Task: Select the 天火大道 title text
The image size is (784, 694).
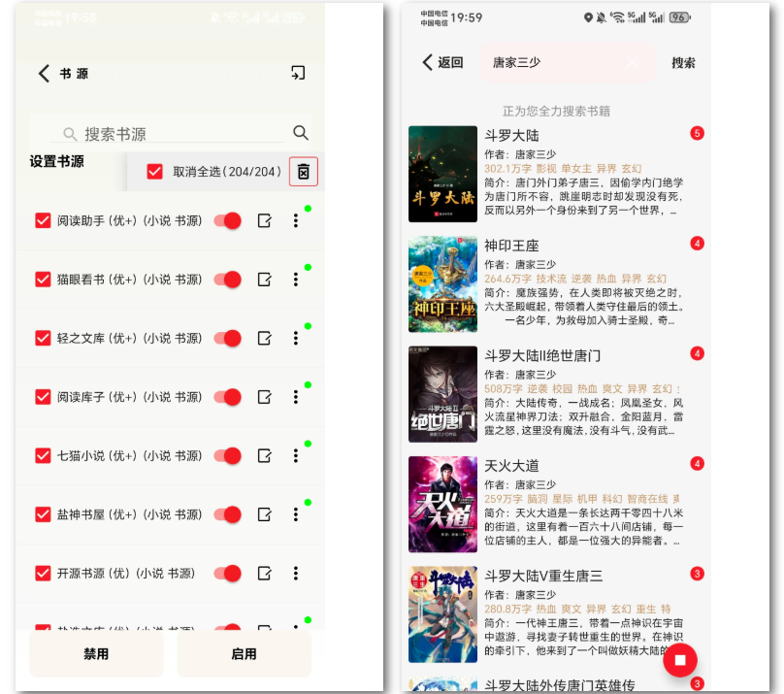Action: pos(511,466)
